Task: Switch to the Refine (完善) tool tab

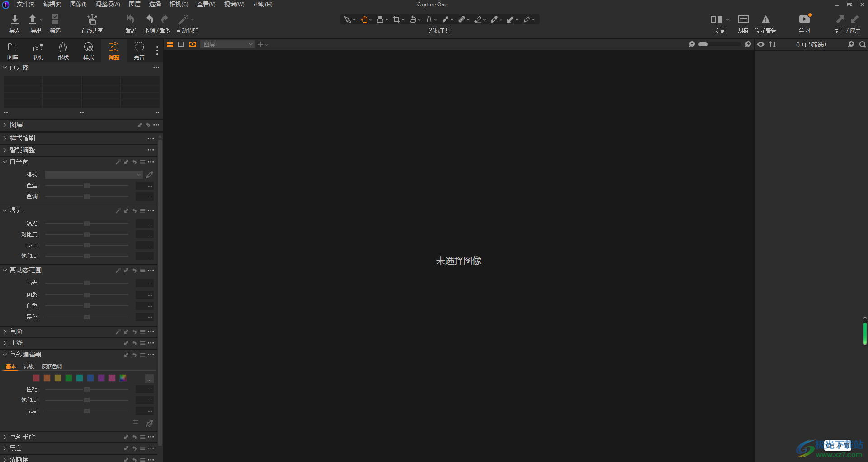Action: click(139, 51)
